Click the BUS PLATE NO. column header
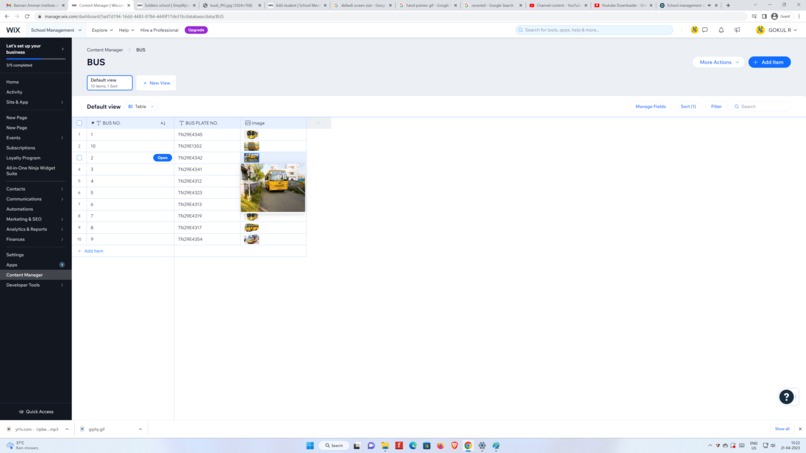The height and width of the screenshot is (453, 806). pos(207,123)
